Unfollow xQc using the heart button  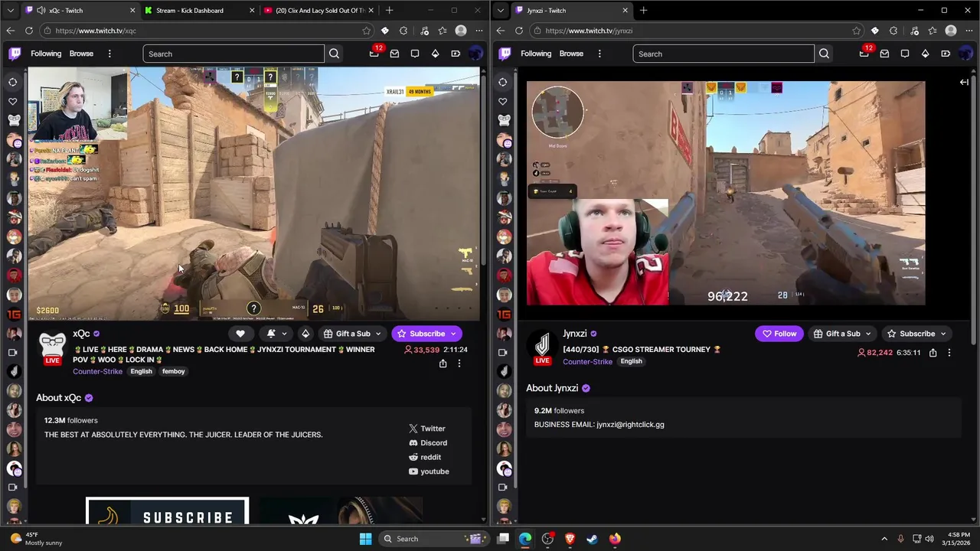pyautogui.click(x=240, y=334)
